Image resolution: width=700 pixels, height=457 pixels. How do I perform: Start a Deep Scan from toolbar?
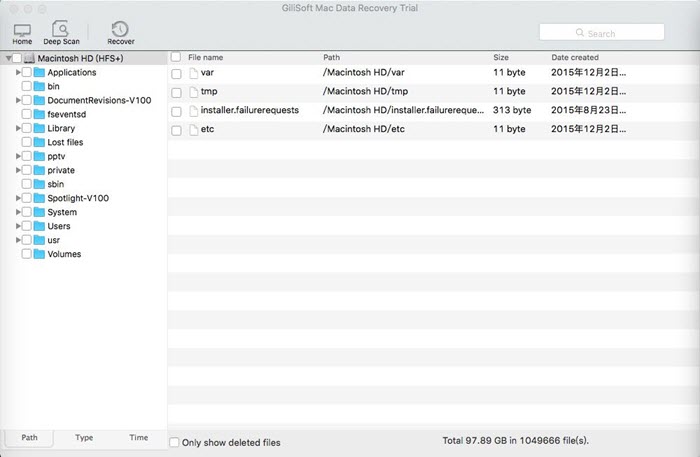point(60,31)
